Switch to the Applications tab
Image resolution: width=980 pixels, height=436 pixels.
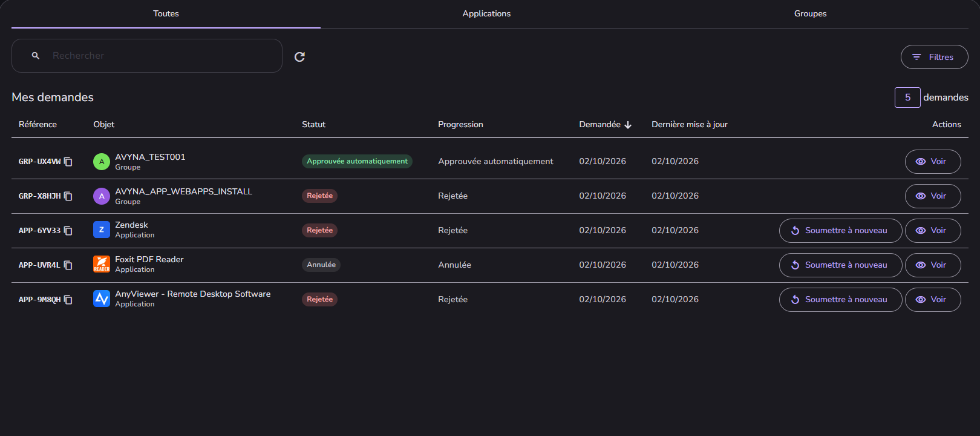486,14
